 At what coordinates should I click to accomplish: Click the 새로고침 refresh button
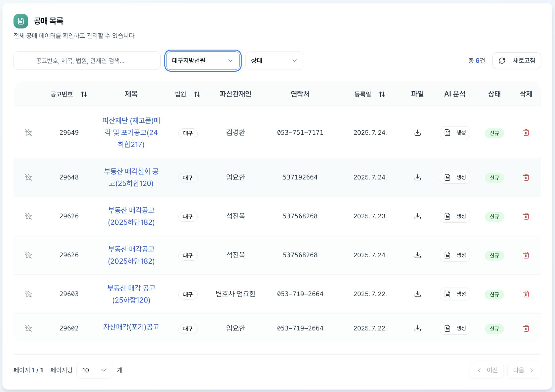click(517, 61)
